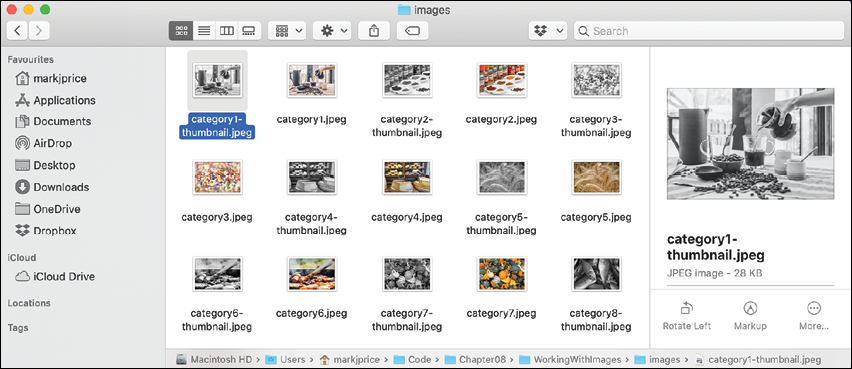Image resolution: width=852 pixels, height=369 pixels.
Task: Select the category6-thumbnail.jpeg file icon
Action: pyautogui.click(x=217, y=274)
